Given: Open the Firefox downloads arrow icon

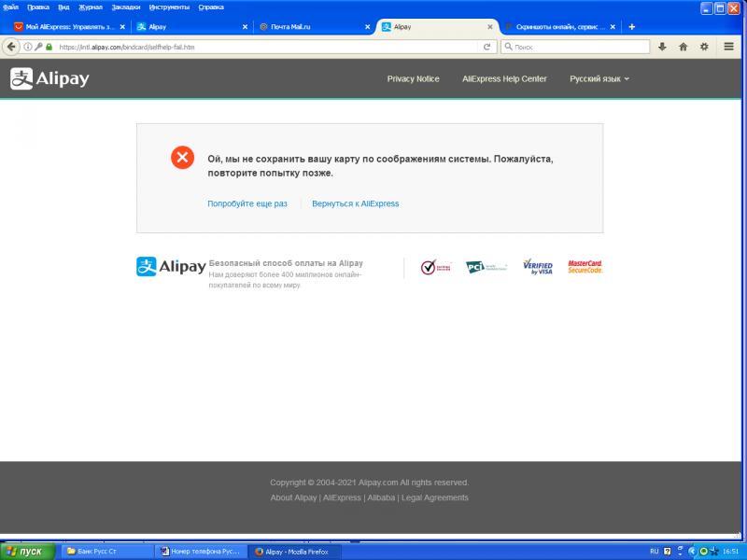Looking at the screenshot, I should coord(662,47).
